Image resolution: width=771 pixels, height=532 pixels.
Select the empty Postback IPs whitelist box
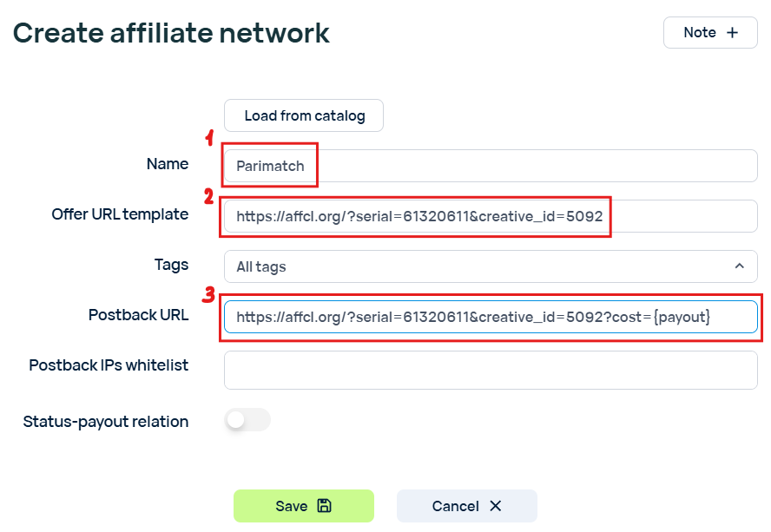491,370
